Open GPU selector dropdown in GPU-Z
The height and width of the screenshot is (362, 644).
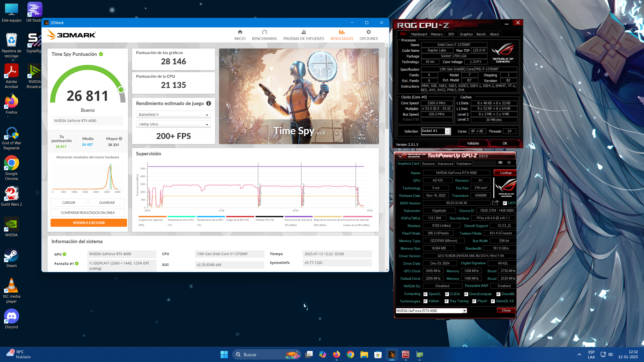(431, 311)
